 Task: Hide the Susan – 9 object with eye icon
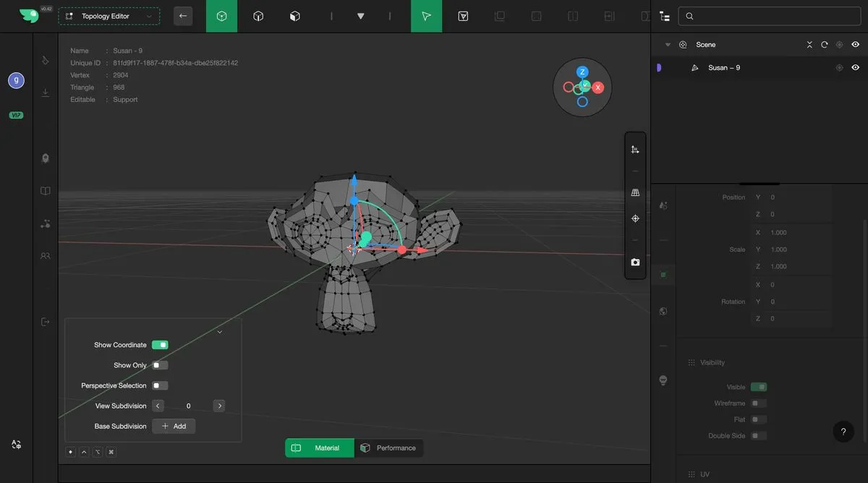pos(855,67)
